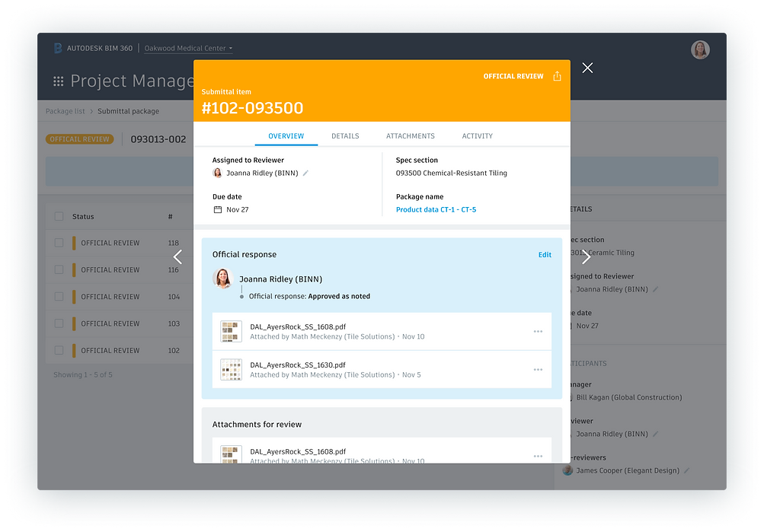Go to next submittal item arrow

(586, 256)
